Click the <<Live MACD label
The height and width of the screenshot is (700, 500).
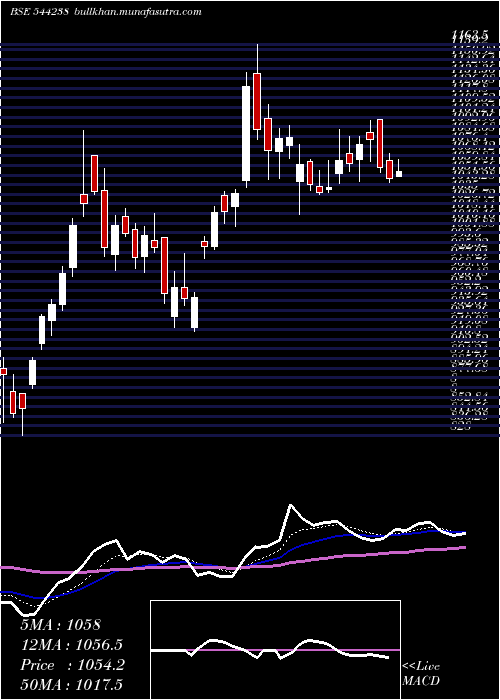[x=421, y=674]
